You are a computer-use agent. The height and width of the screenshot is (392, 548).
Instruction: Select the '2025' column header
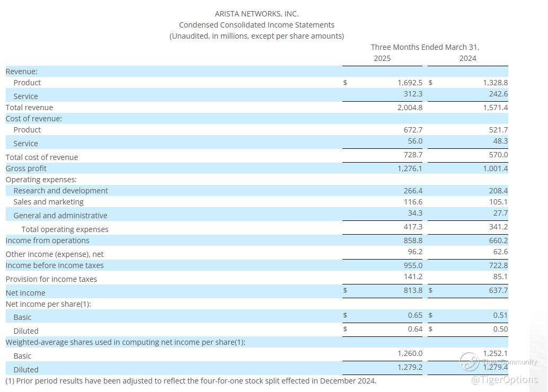coord(382,58)
